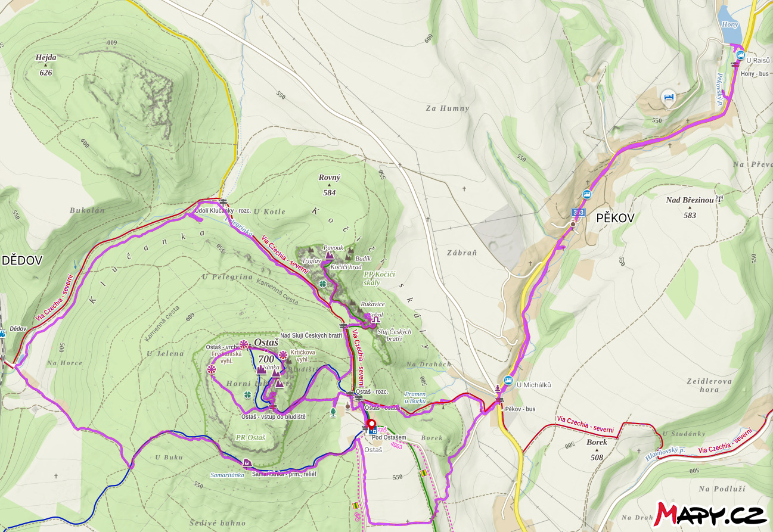Click the Samaritánka spring relief icon

coord(246,462)
